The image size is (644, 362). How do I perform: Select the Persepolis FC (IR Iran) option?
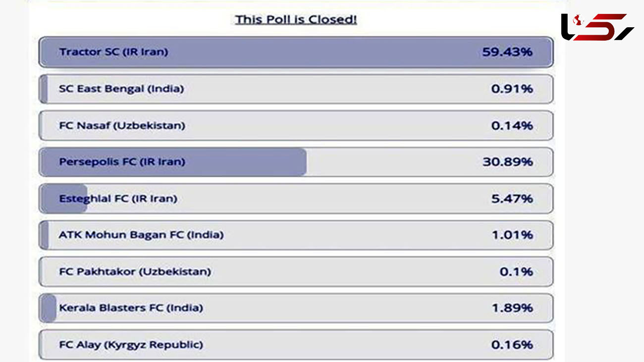[296, 162]
